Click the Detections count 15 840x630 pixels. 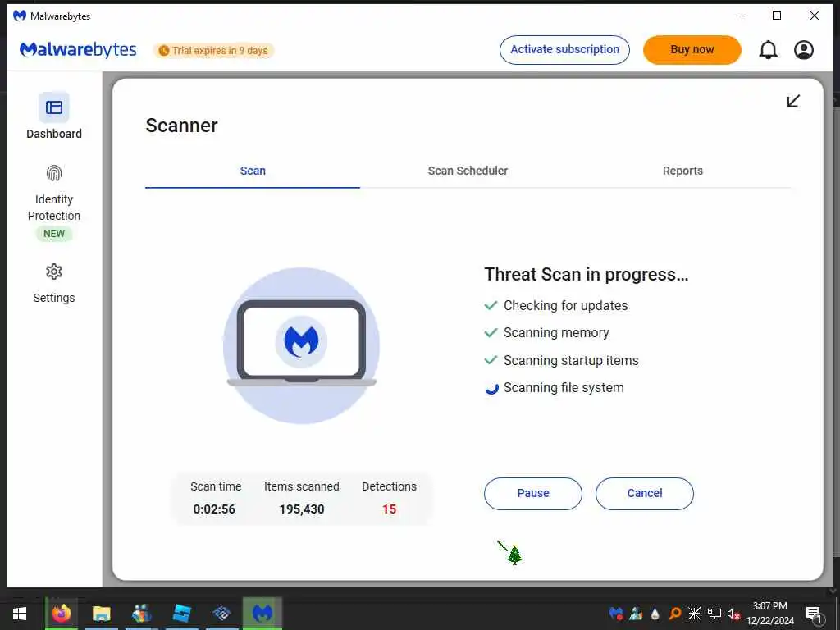click(x=389, y=509)
